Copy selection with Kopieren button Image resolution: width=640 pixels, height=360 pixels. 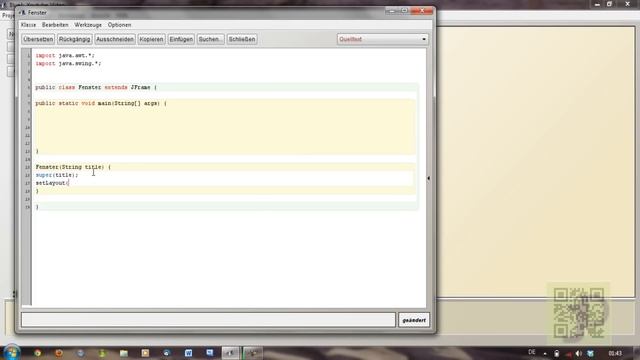point(151,39)
